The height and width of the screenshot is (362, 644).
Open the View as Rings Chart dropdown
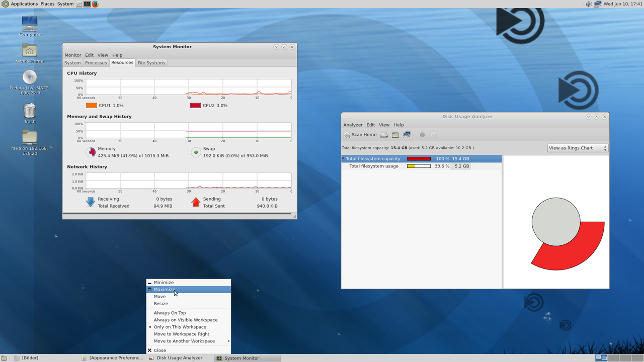578,148
